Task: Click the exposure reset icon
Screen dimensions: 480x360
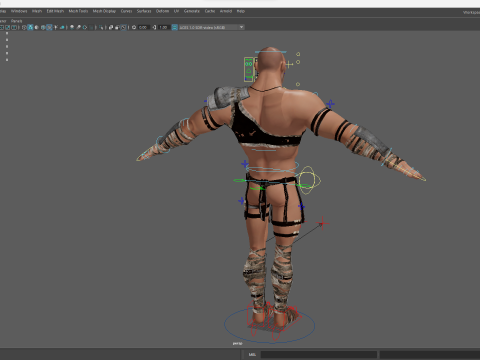Action: coord(134,27)
